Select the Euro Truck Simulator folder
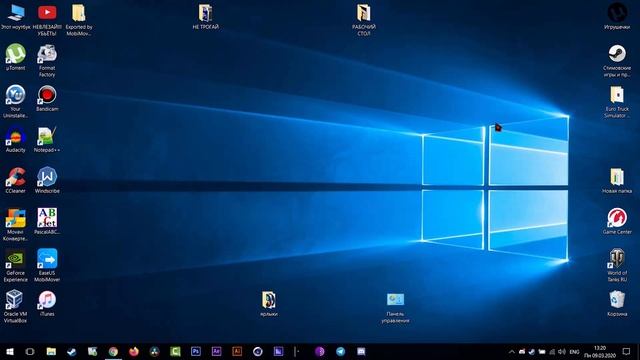 click(617, 101)
